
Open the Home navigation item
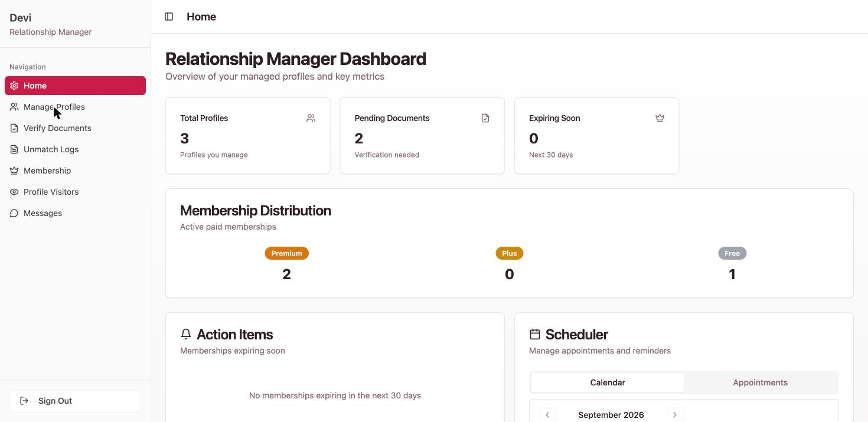click(x=75, y=86)
